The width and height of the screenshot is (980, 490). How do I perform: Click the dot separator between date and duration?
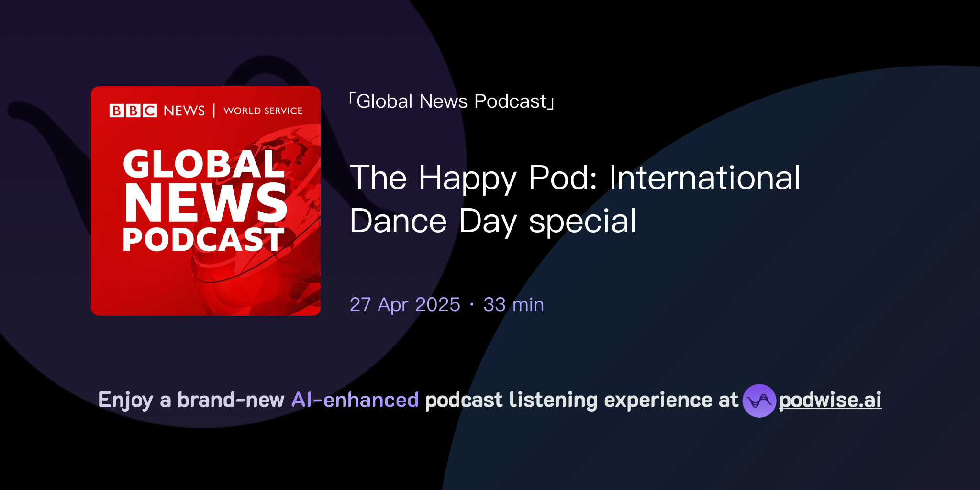pyautogui.click(x=471, y=304)
